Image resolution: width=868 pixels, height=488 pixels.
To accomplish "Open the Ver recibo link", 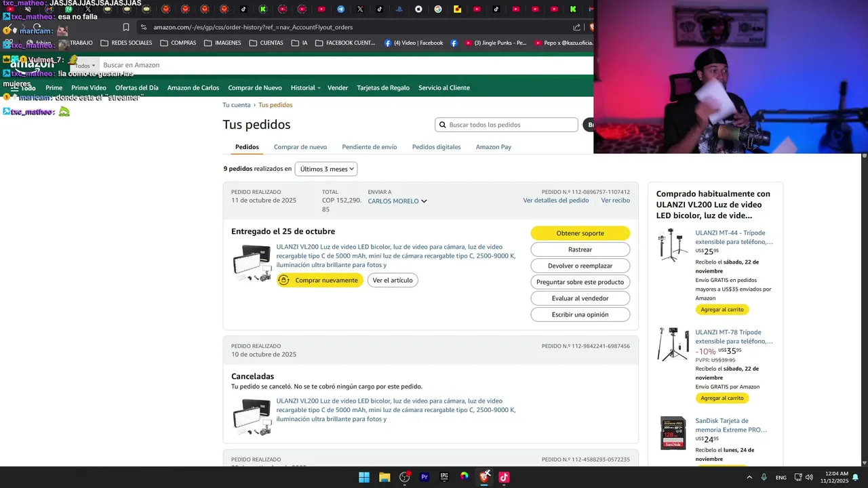I will (615, 201).
